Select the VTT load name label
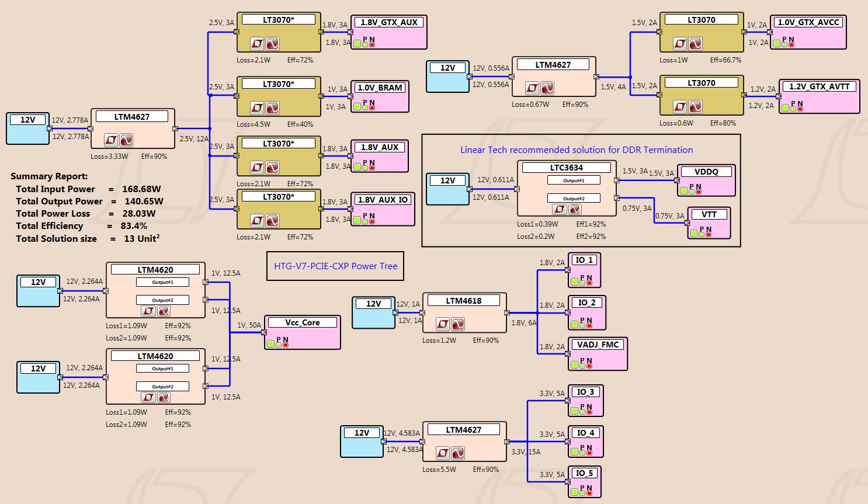 coord(709,214)
